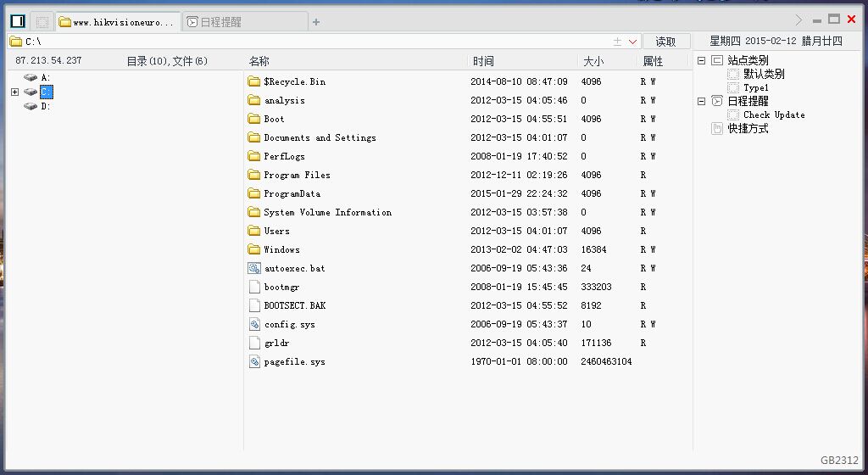
Task: Click the 快捷方式 hand icon
Action: pos(717,128)
